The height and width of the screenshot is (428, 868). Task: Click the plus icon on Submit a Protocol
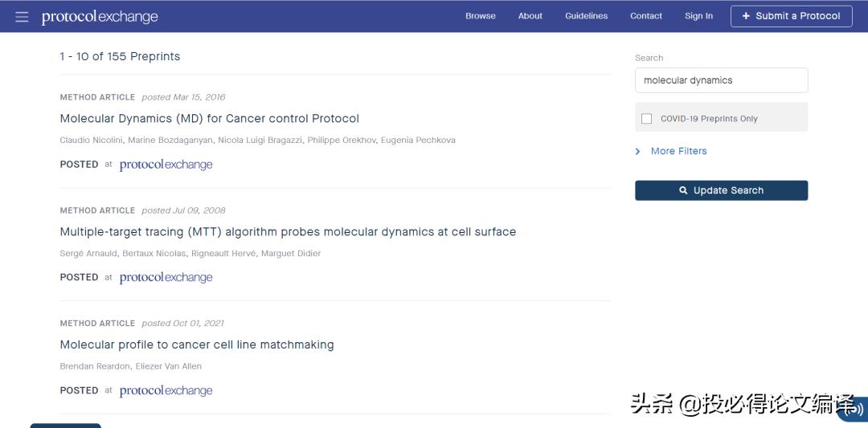747,16
